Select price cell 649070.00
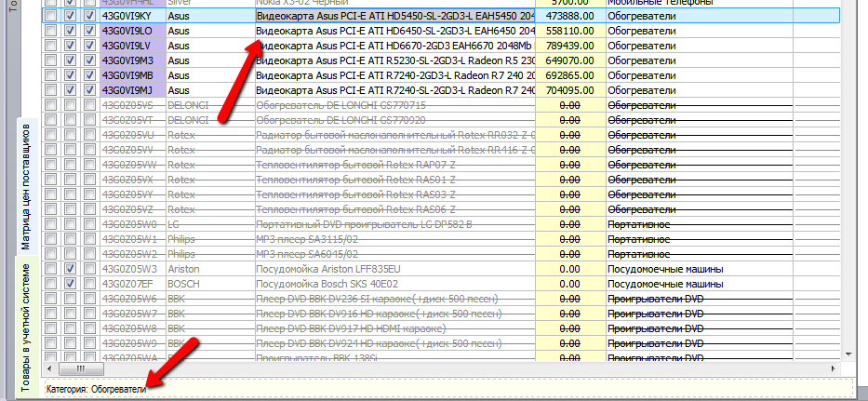 click(x=570, y=60)
